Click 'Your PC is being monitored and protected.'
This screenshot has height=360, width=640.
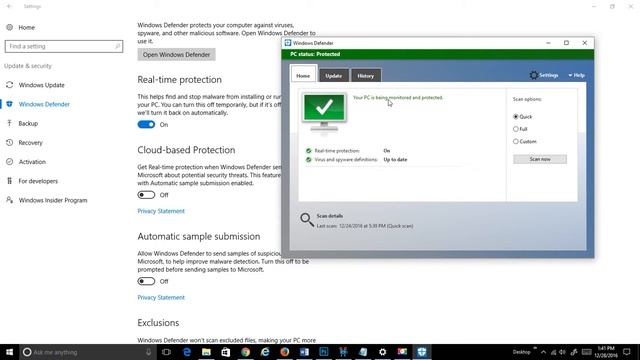point(398,98)
